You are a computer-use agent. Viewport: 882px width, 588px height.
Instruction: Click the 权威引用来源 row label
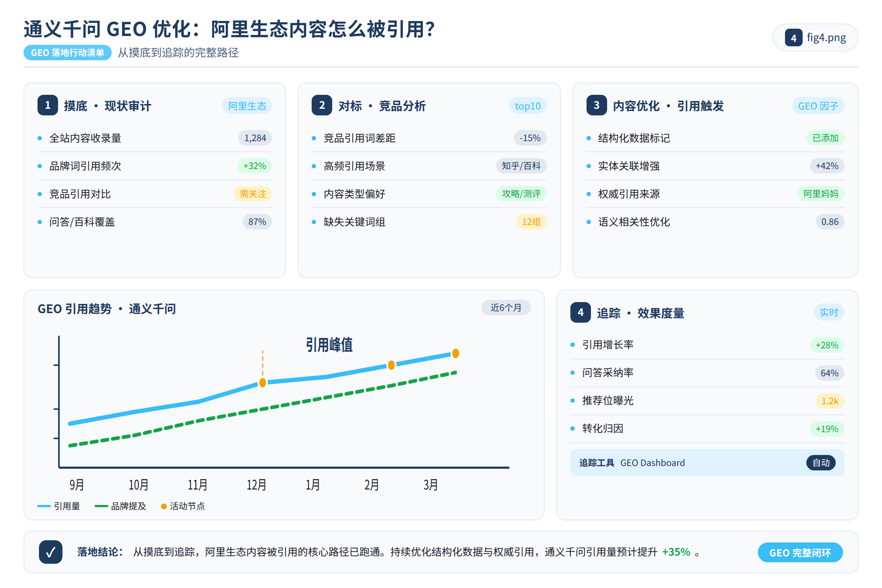629,194
